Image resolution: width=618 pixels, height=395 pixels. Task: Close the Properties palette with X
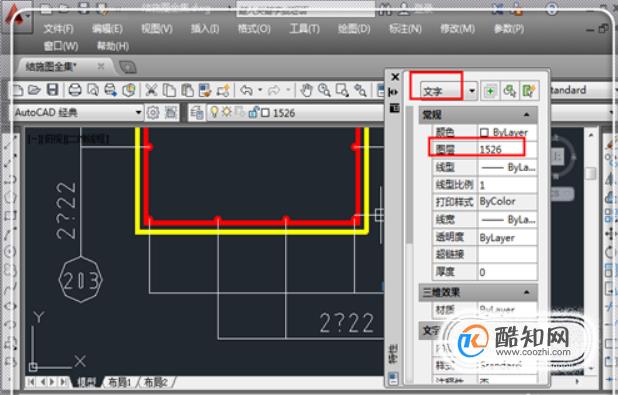pos(395,77)
